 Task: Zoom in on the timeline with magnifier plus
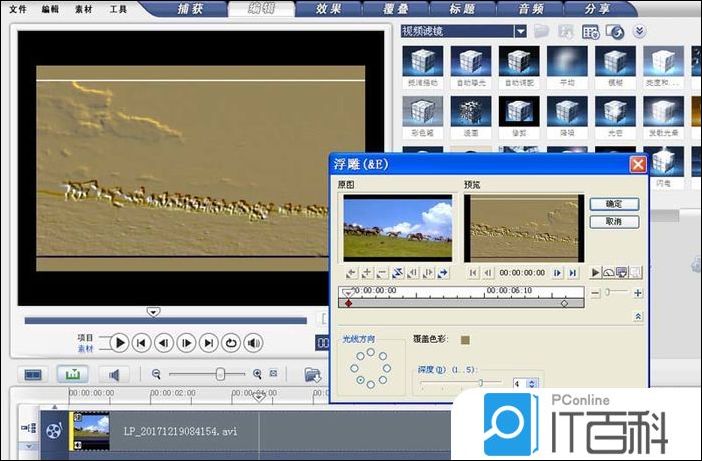[258, 374]
